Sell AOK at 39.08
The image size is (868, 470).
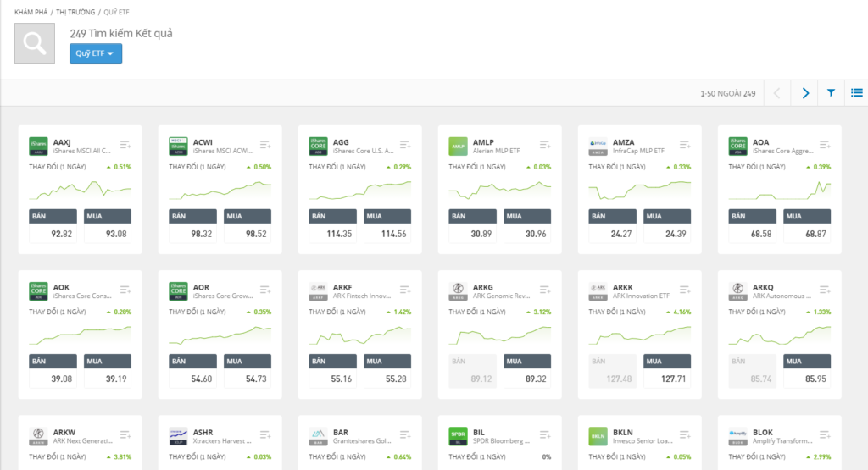click(x=53, y=371)
